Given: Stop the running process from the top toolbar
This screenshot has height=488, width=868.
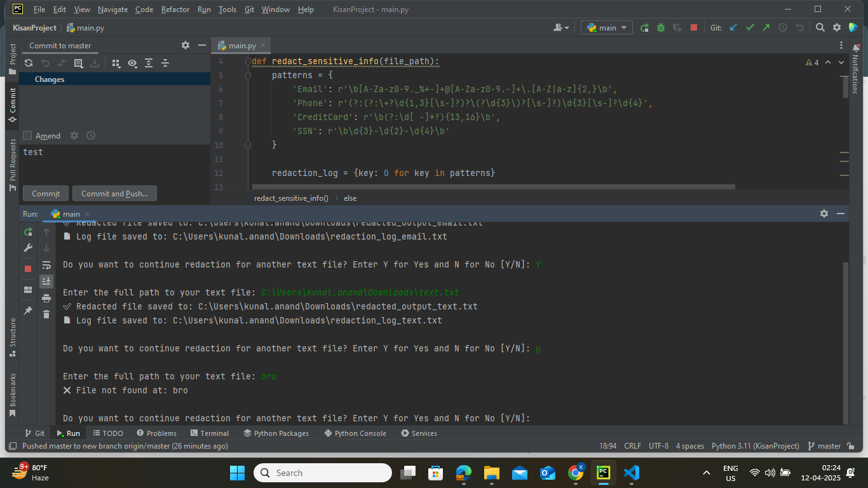Looking at the screenshot, I should 694,28.
